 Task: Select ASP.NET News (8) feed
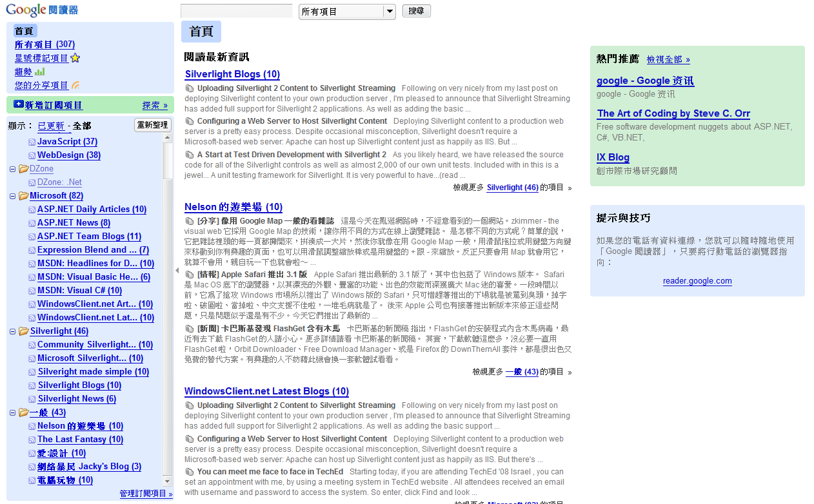click(x=74, y=223)
